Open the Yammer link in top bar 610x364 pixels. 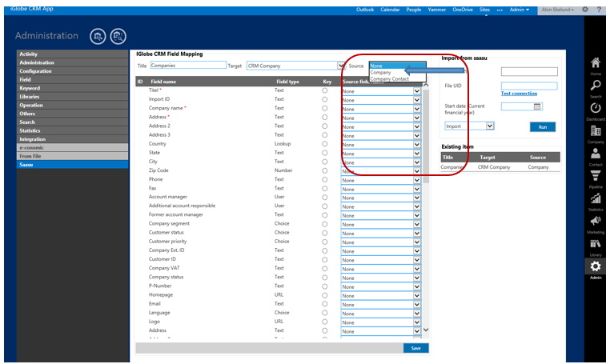click(x=436, y=10)
